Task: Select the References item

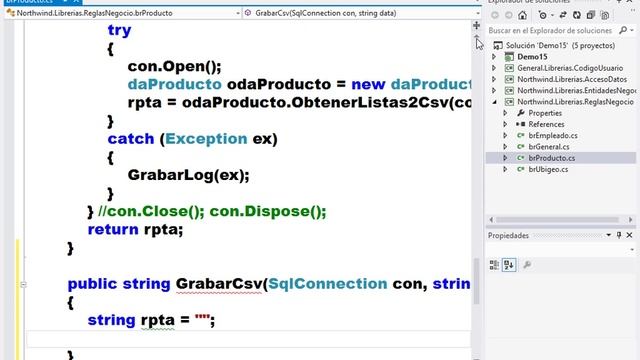Action: click(546, 124)
